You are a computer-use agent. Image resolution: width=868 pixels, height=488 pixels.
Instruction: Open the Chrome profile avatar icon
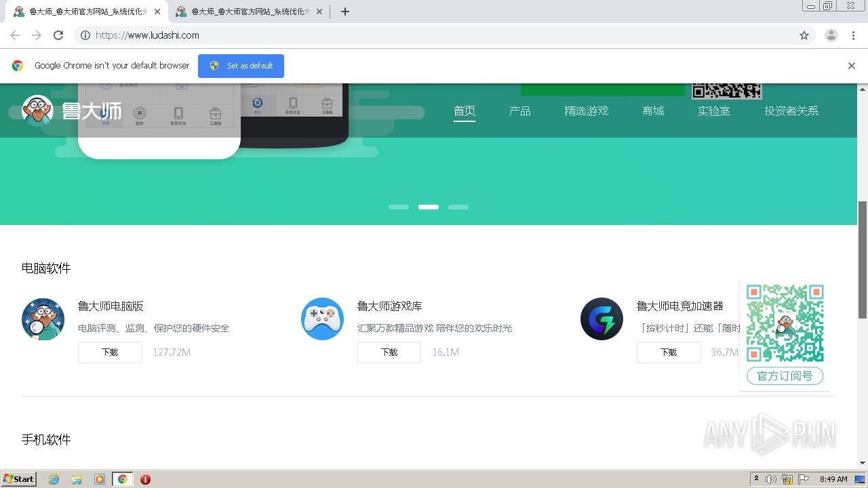pos(831,35)
